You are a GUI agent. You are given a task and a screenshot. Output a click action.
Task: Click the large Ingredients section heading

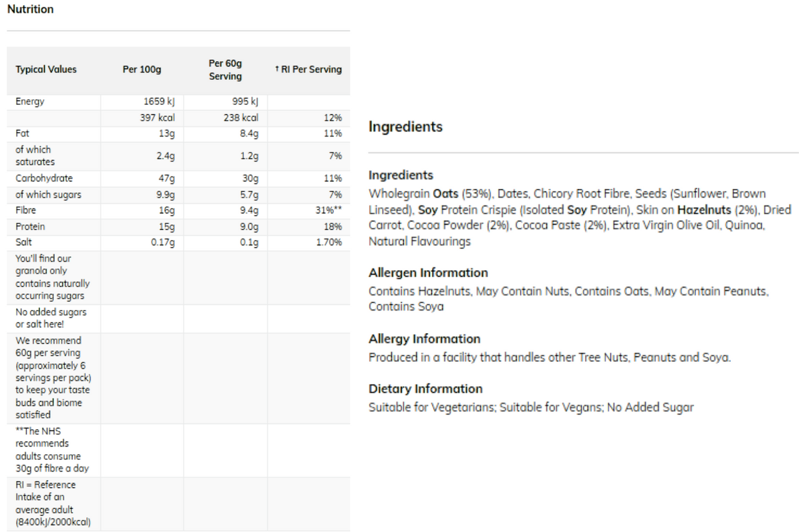405,127
